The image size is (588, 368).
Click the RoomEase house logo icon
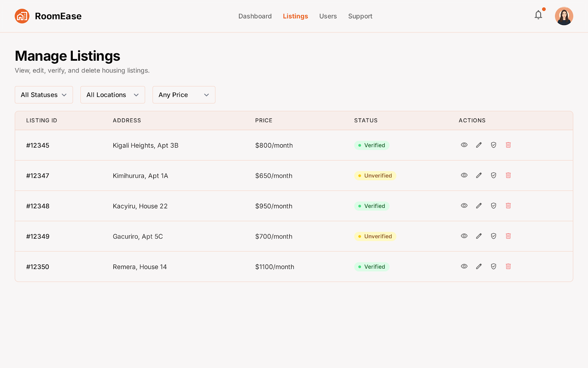coord(22,16)
